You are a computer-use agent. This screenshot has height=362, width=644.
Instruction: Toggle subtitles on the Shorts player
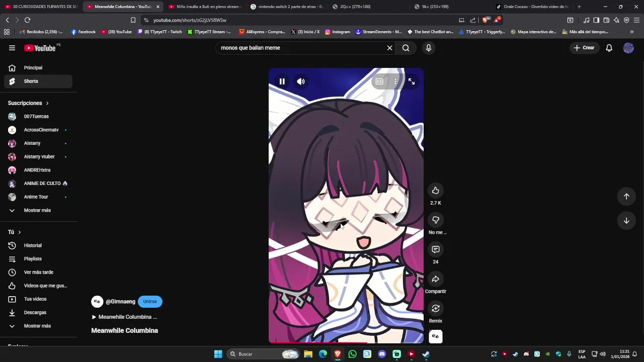click(x=379, y=81)
